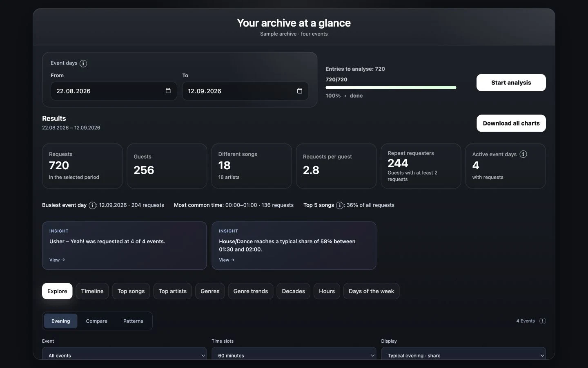Click the Requests card showing 720

[x=82, y=166]
